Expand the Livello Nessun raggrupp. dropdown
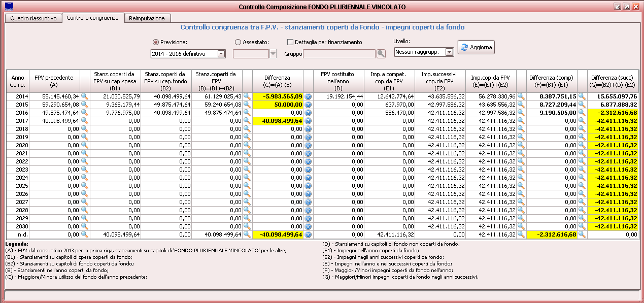The height and width of the screenshot is (303, 644). point(449,52)
